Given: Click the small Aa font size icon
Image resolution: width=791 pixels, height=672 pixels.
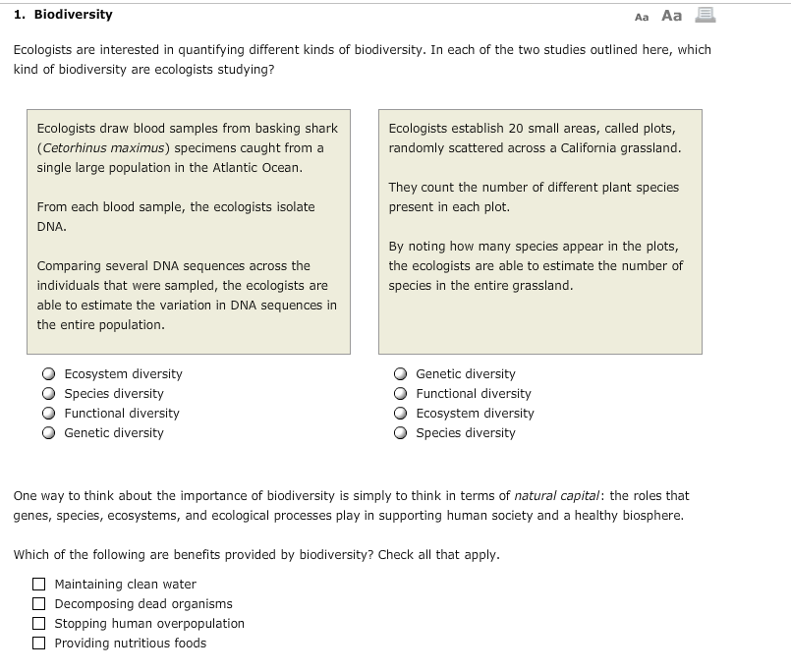Looking at the screenshot, I should coord(643,15).
